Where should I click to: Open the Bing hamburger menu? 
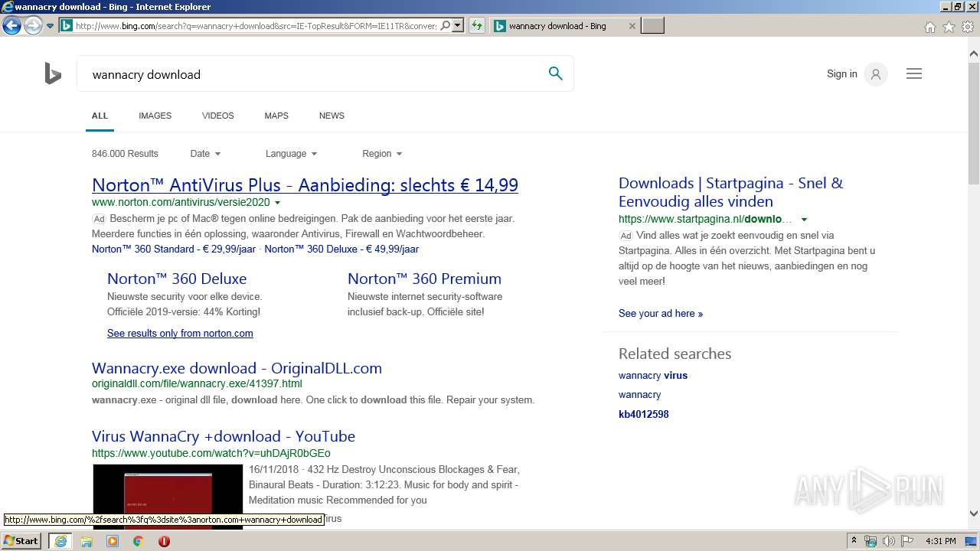point(914,74)
